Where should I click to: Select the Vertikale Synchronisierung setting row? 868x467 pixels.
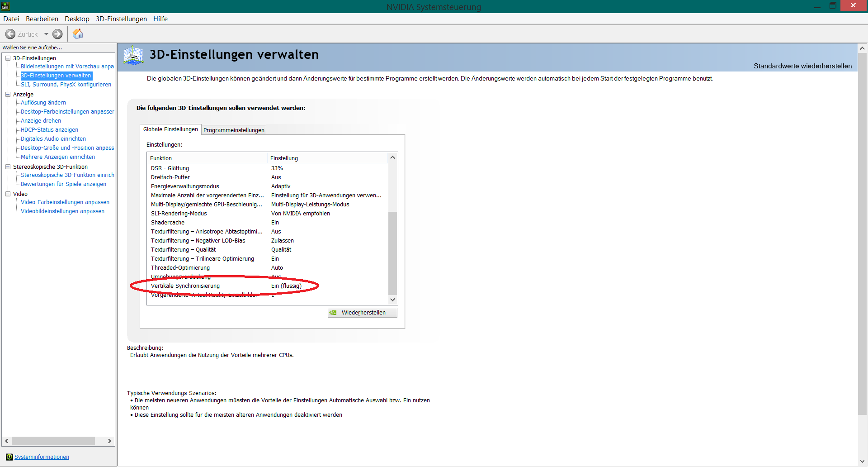pyautogui.click(x=185, y=286)
